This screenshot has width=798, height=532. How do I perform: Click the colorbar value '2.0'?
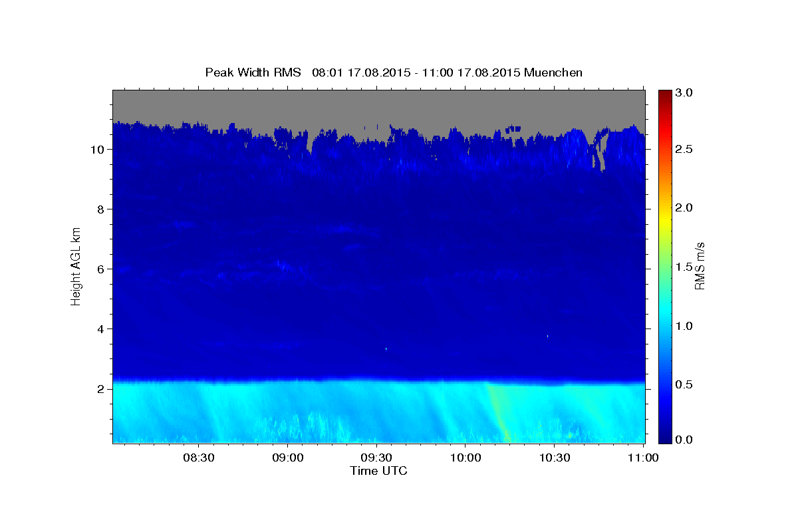pyautogui.click(x=684, y=208)
